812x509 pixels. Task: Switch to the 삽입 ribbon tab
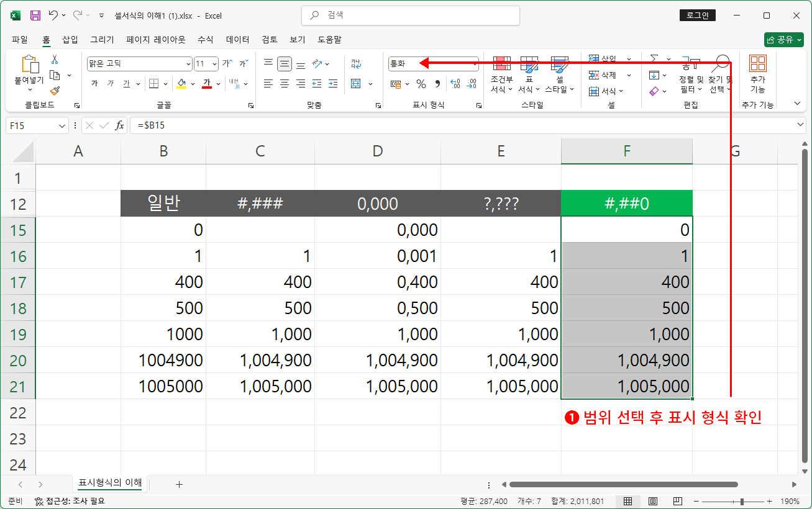pyautogui.click(x=70, y=40)
